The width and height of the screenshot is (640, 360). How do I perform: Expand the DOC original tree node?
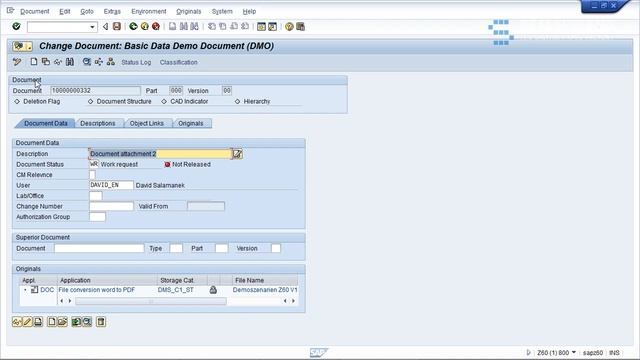[x=25, y=290]
